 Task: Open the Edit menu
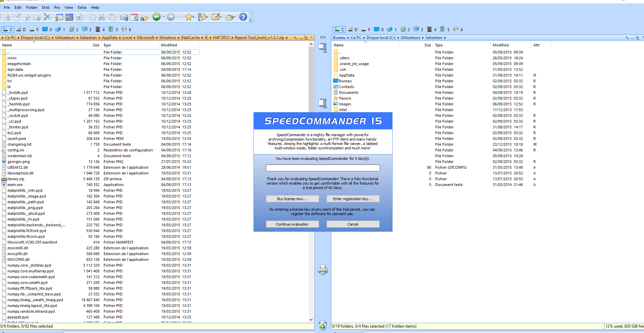pos(18,7)
